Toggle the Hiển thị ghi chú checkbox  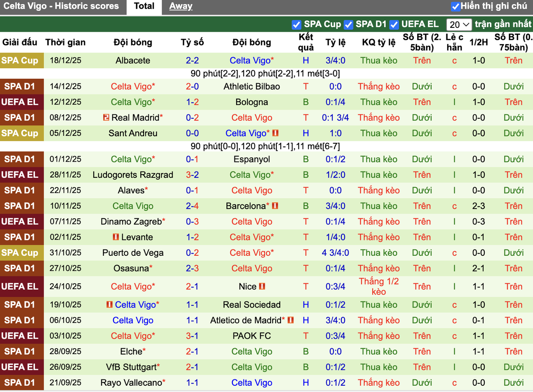point(456,6)
